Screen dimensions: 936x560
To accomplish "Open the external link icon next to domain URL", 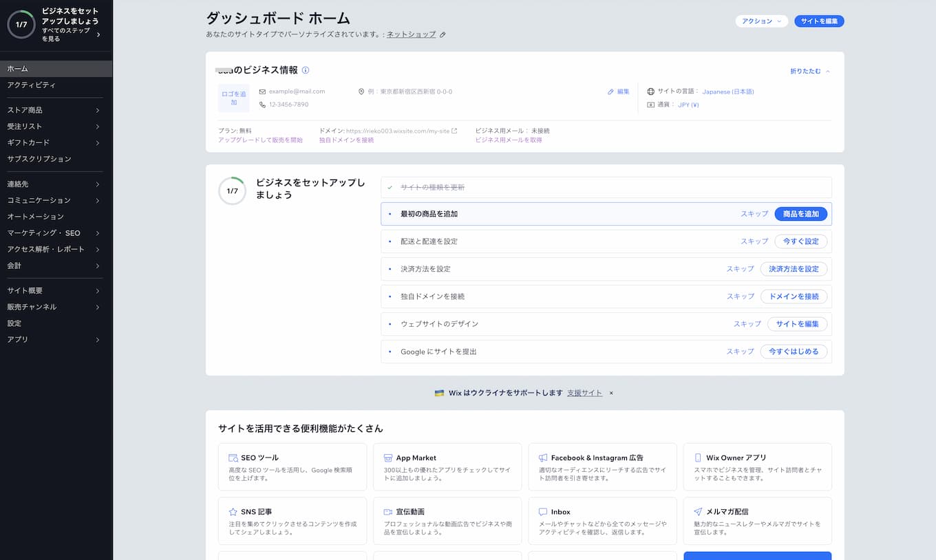I will click(454, 131).
